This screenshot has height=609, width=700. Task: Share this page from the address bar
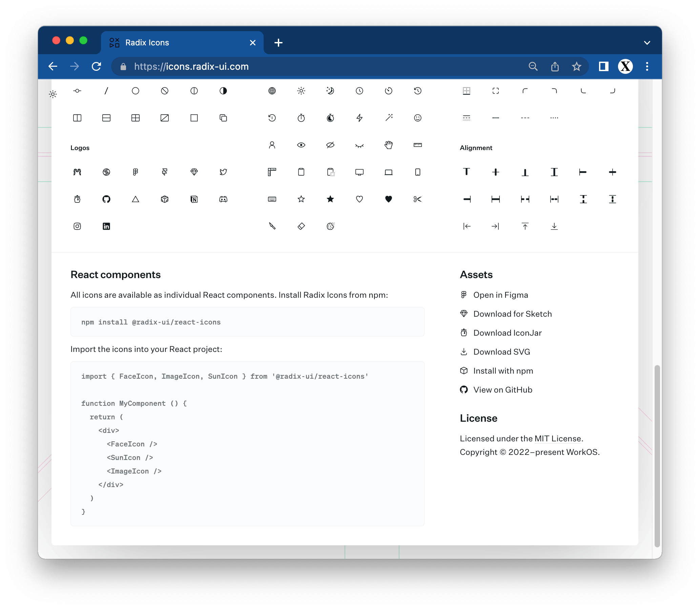click(x=555, y=66)
